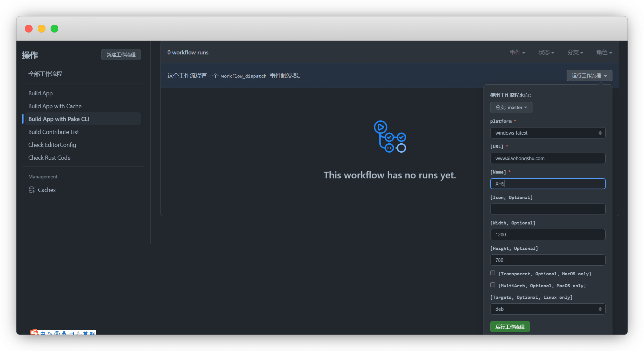Click the workflow illustration graphic
Screen dimensions: 644x351
(x=390, y=137)
